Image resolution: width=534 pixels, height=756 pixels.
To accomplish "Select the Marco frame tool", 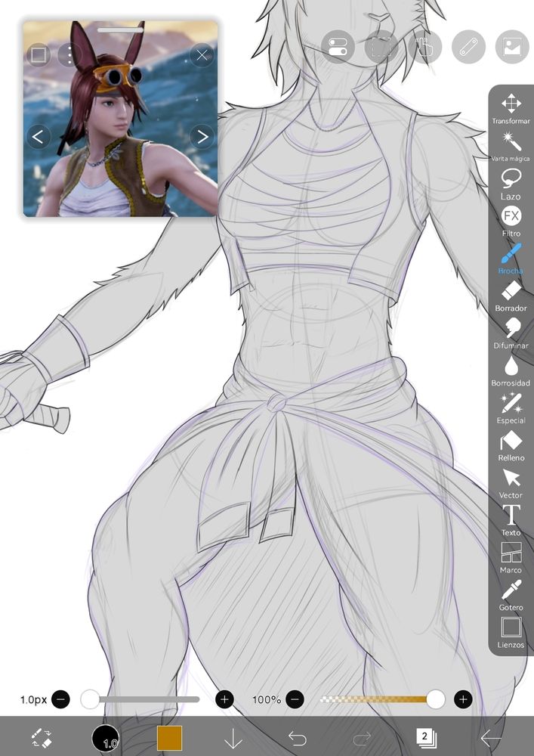I will [511, 558].
